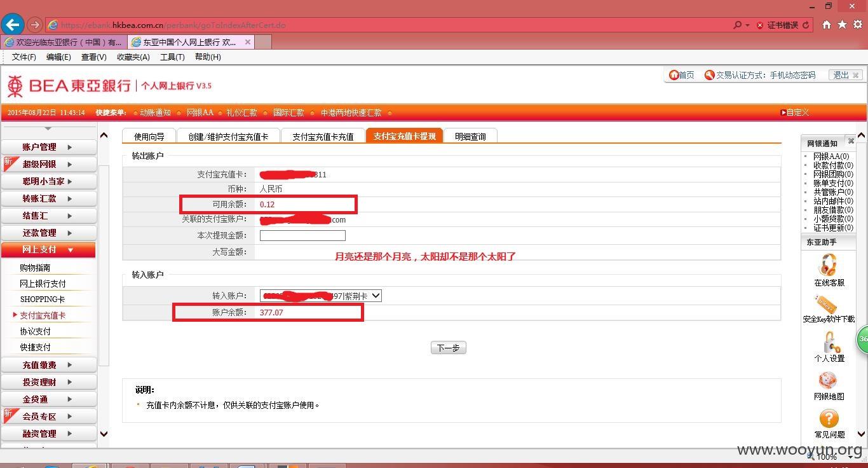Open 支付宝充值卡 submenu item

(43, 315)
